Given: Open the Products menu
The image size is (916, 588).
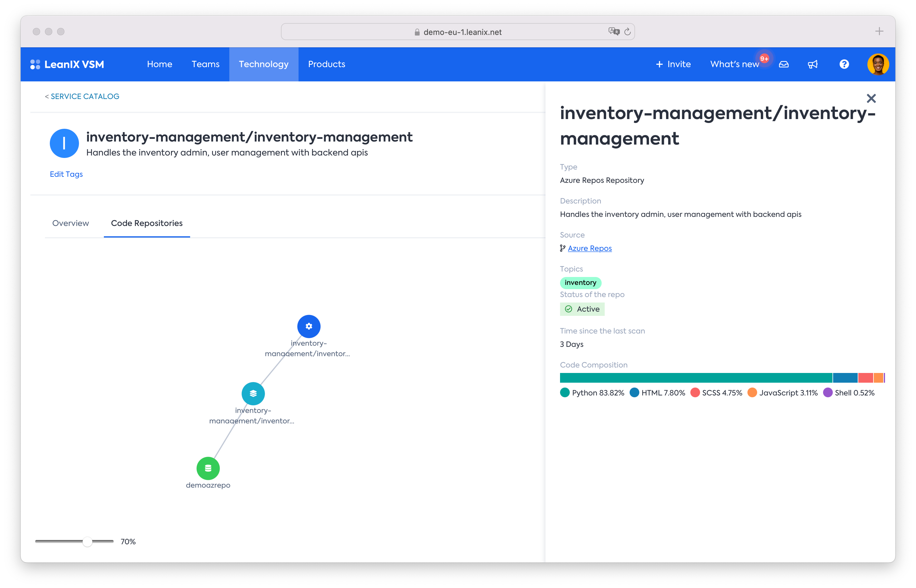Looking at the screenshot, I should (x=326, y=64).
